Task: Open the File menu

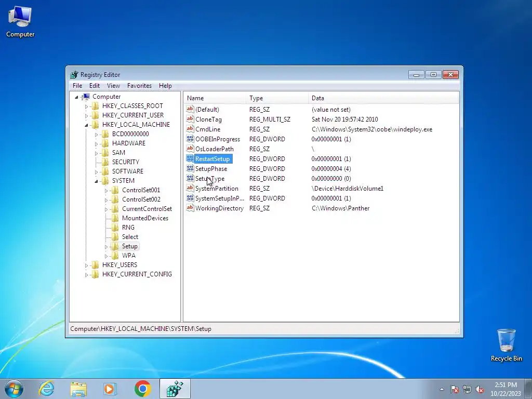Action: click(77, 86)
